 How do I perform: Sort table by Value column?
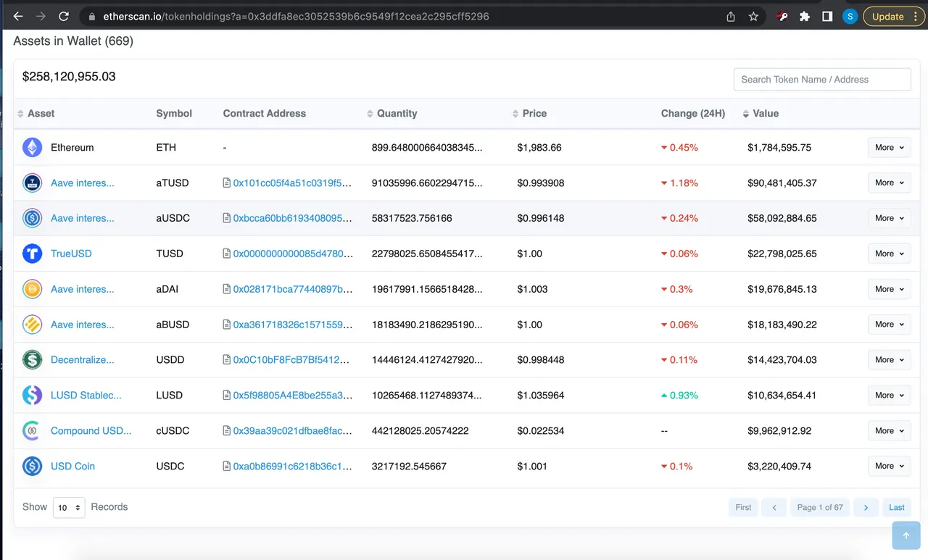761,114
